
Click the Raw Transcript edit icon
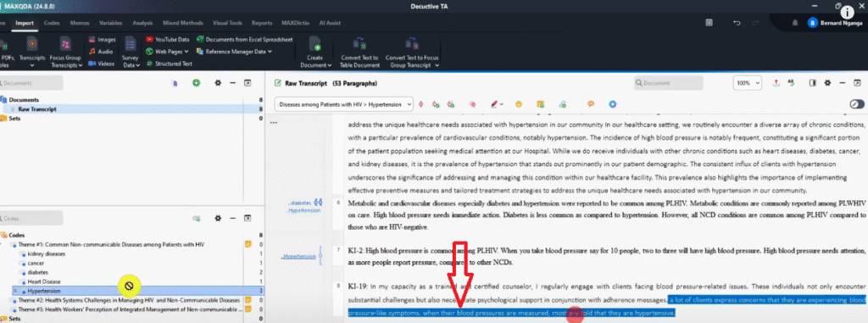coord(278,84)
